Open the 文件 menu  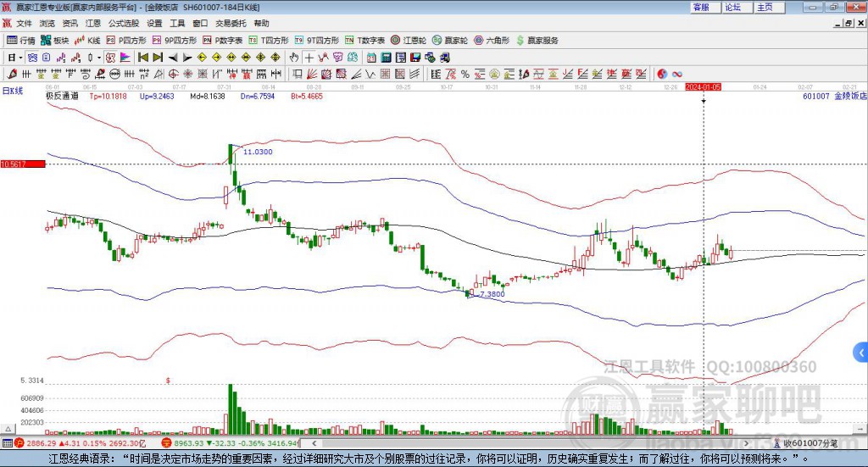[24, 23]
